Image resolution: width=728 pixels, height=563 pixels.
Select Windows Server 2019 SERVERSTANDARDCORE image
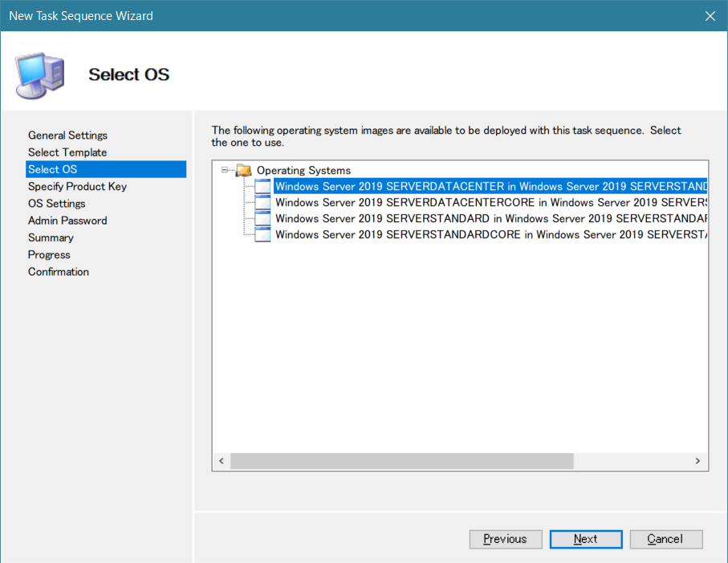pyautogui.click(x=491, y=235)
